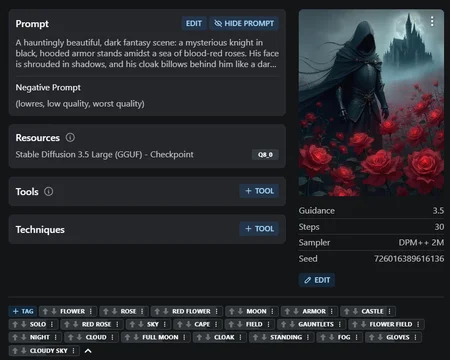Toggle HIDE PROMPT visibility
Image resolution: width=450 pixels, height=360 pixels.
pyautogui.click(x=244, y=23)
